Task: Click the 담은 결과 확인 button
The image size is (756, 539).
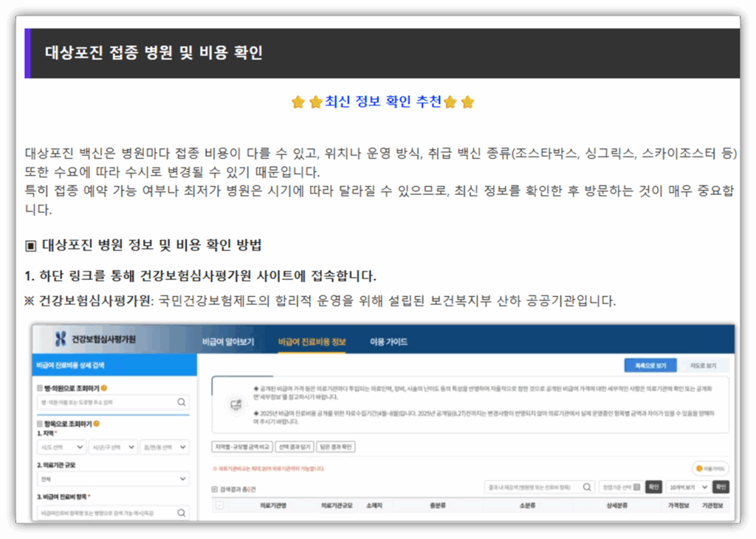Action: (336, 447)
